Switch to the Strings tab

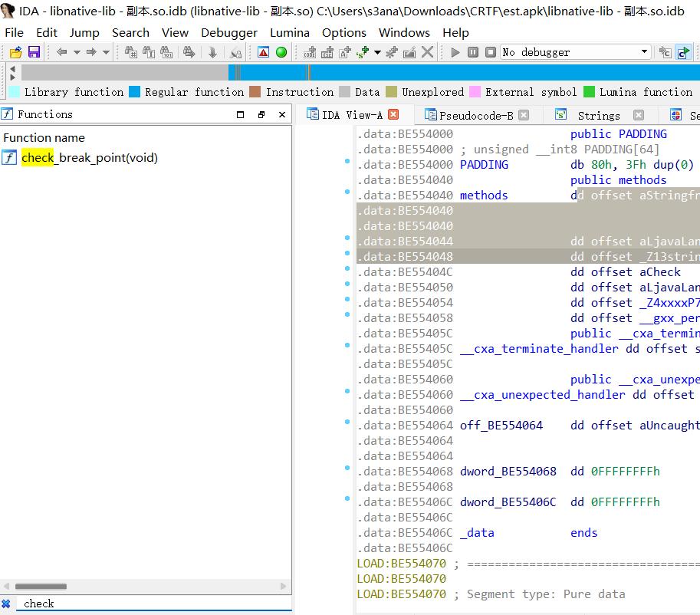598,115
